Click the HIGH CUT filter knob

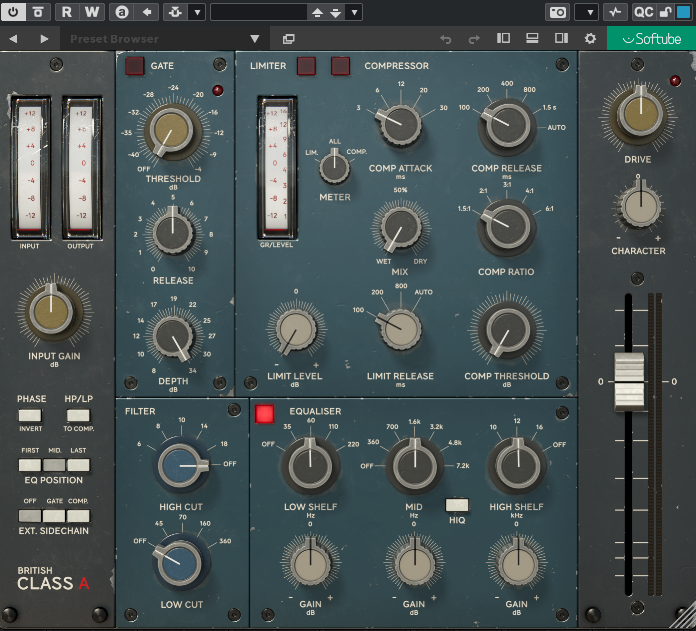click(x=181, y=465)
